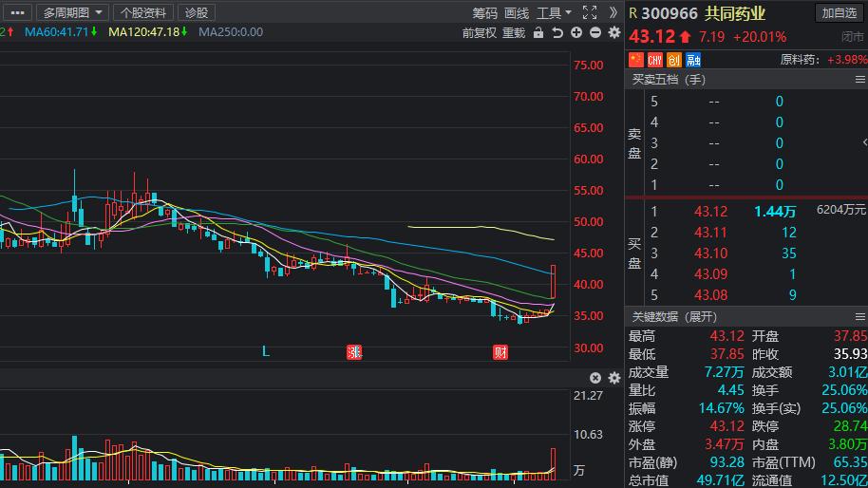Click the 创 ChiNext board badge

click(x=673, y=59)
